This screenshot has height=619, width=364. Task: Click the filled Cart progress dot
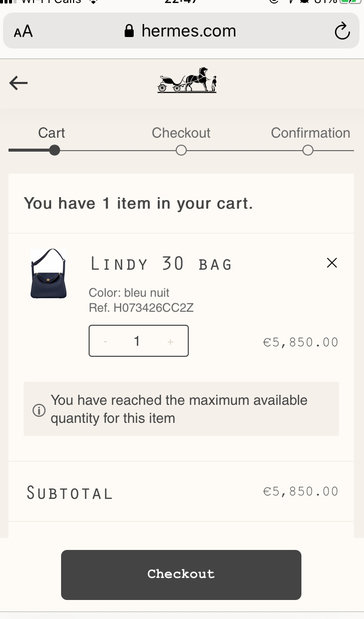click(55, 150)
